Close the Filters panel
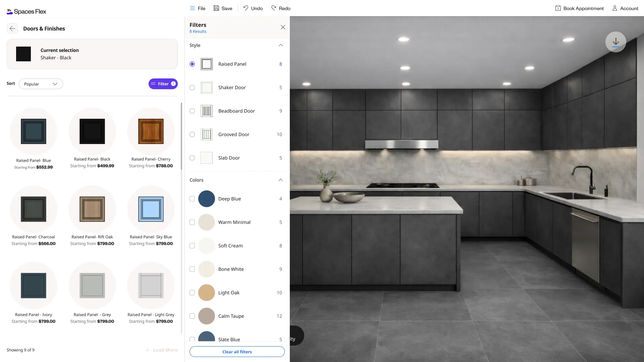Image resolution: width=644 pixels, height=362 pixels. point(283,27)
